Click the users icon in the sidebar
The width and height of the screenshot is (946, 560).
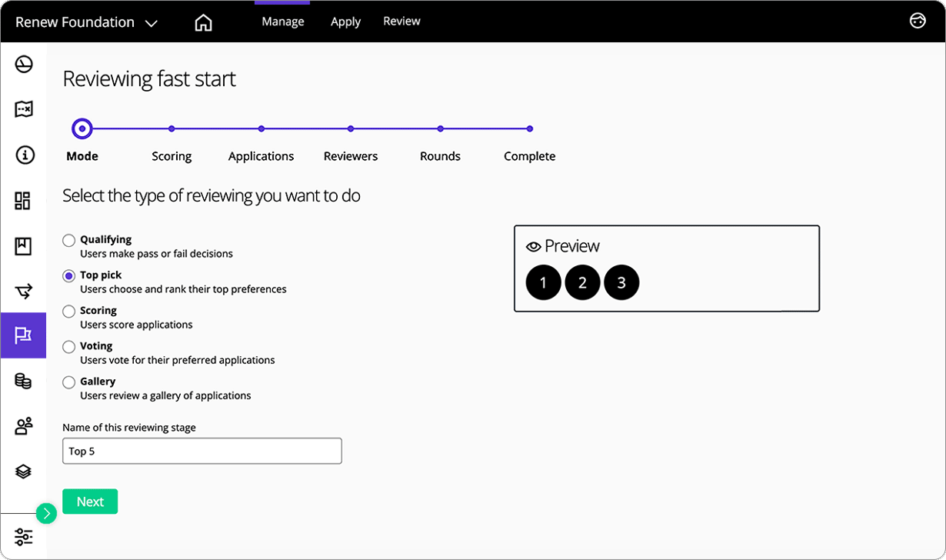click(x=24, y=425)
